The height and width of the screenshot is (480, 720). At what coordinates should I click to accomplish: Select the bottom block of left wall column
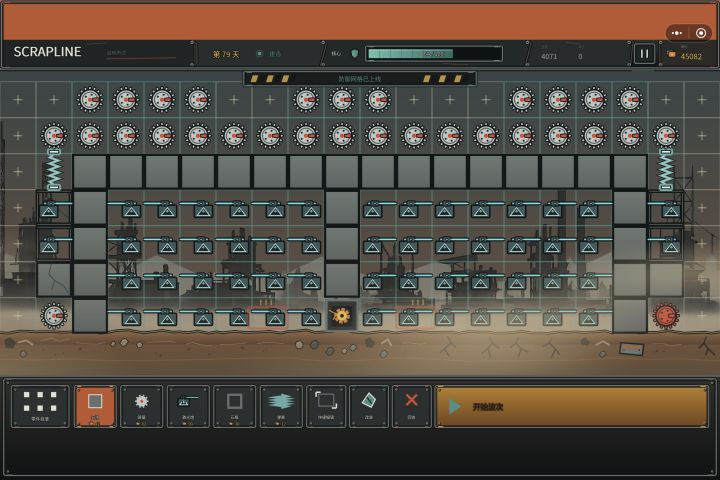pyautogui.click(x=90, y=316)
